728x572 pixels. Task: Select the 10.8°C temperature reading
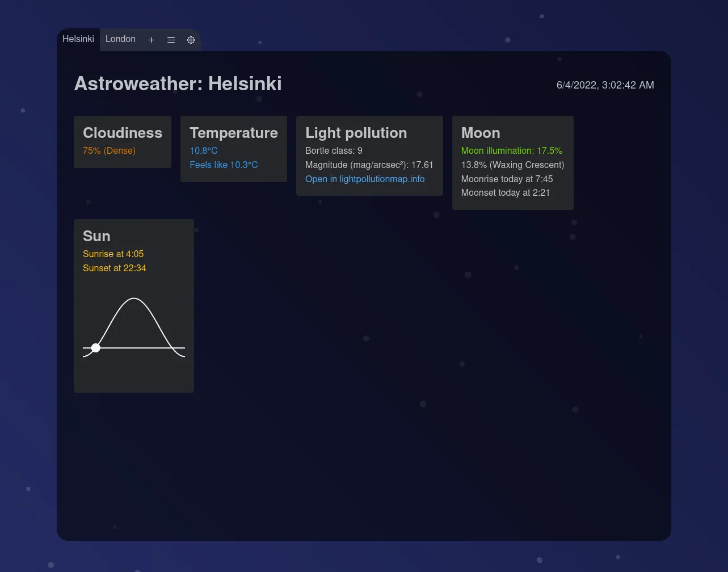[x=204, y=150]
